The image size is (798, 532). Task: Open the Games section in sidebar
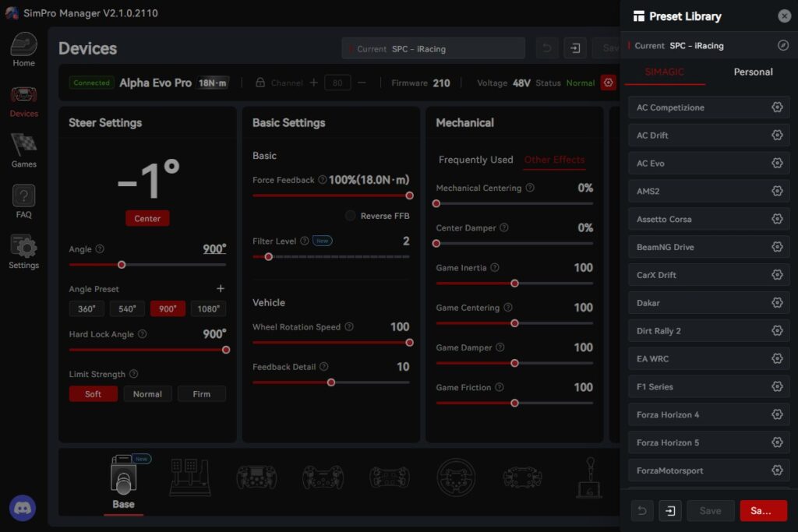23,150
